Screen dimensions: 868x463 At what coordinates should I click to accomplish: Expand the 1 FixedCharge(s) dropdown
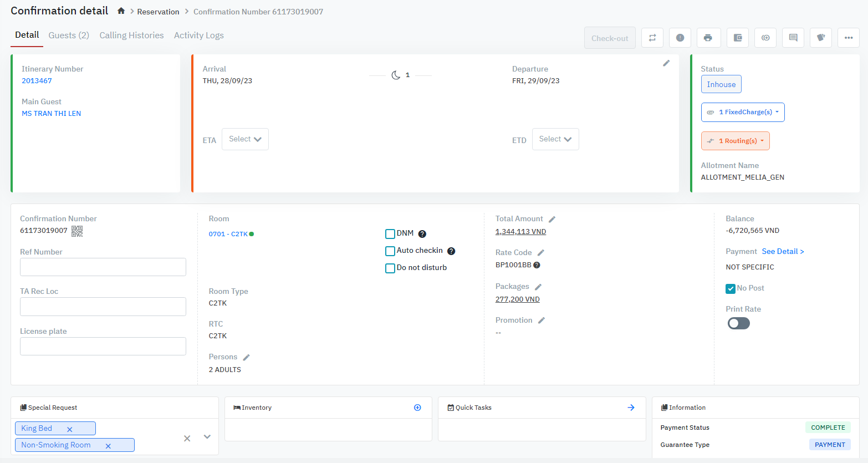[743, 112]
